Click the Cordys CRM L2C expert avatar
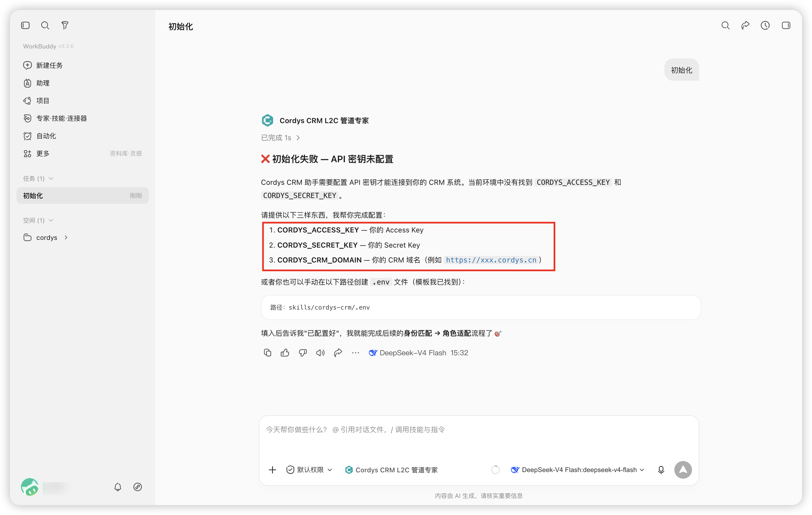Image resolution: width=812 pixels, height=515 pixels. 267,120
